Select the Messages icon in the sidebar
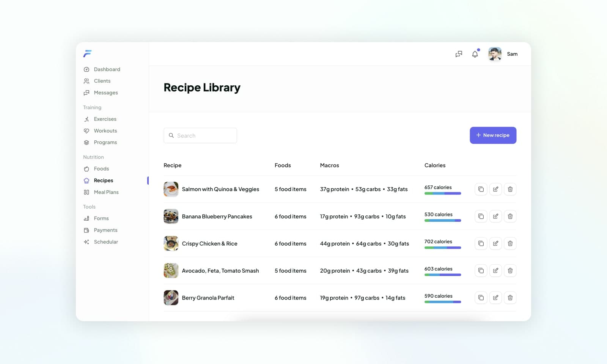Viewport: 607px width, 364px height. 87,93
